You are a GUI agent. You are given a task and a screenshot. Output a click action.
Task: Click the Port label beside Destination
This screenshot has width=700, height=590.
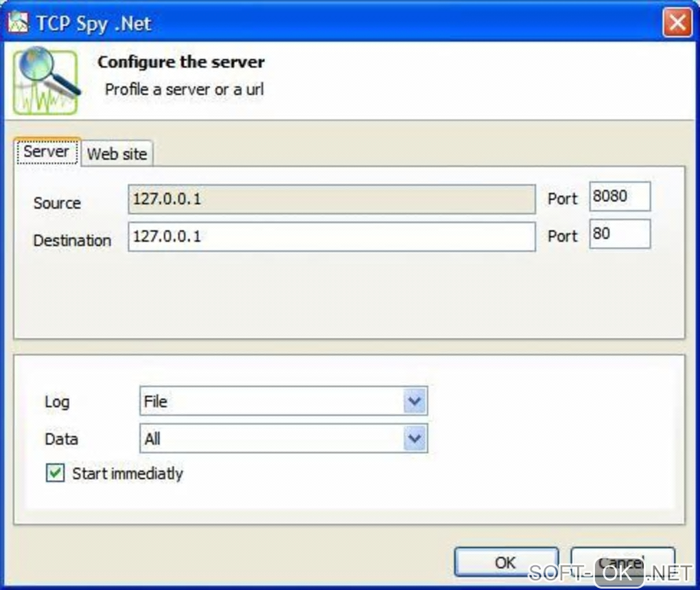(563, 236)
